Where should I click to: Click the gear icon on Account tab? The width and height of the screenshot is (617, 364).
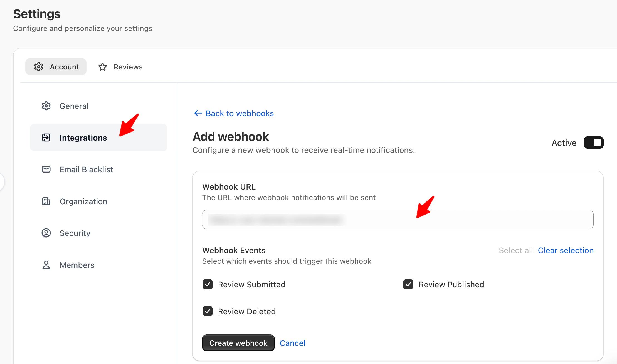pyautogui.click(x=39, y=67)
